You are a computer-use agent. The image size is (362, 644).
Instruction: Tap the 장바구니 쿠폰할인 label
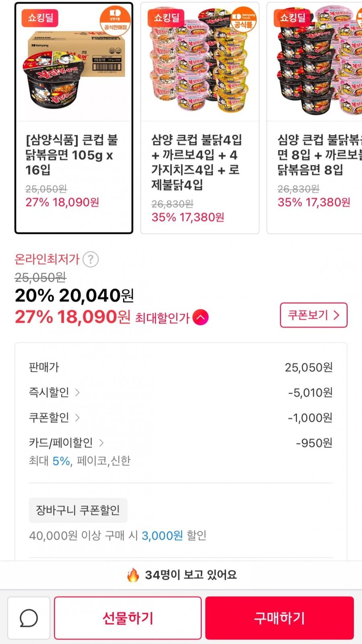tap(78, 510)
